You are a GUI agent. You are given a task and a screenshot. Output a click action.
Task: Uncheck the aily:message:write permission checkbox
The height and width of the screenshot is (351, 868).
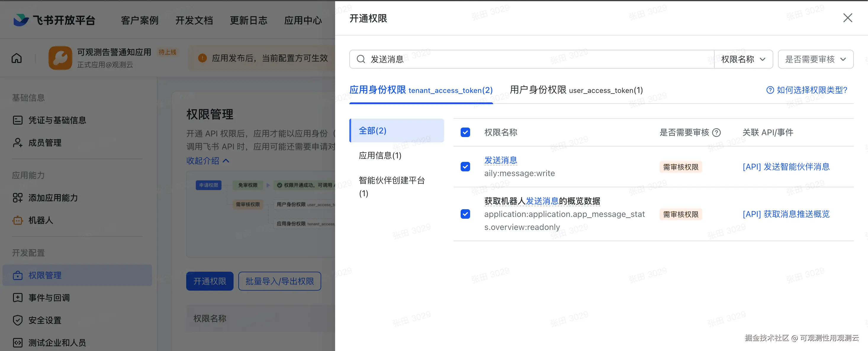tap(465, 167)
